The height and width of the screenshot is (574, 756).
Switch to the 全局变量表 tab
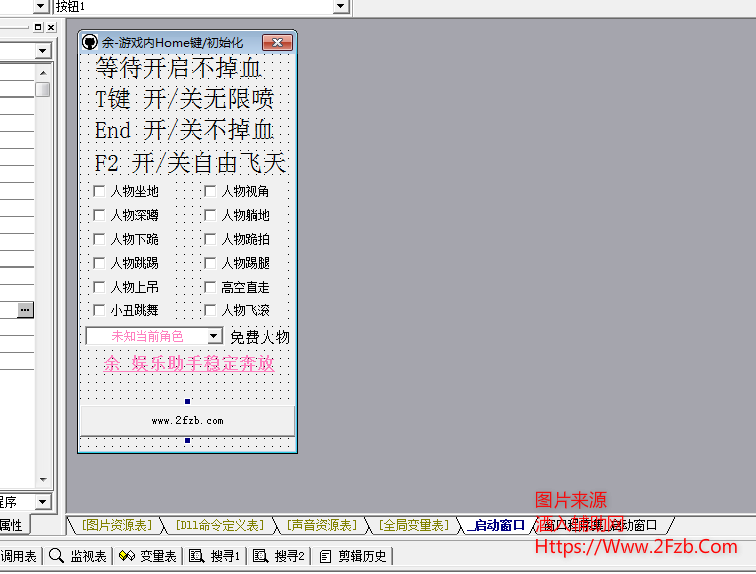[413, 525]
